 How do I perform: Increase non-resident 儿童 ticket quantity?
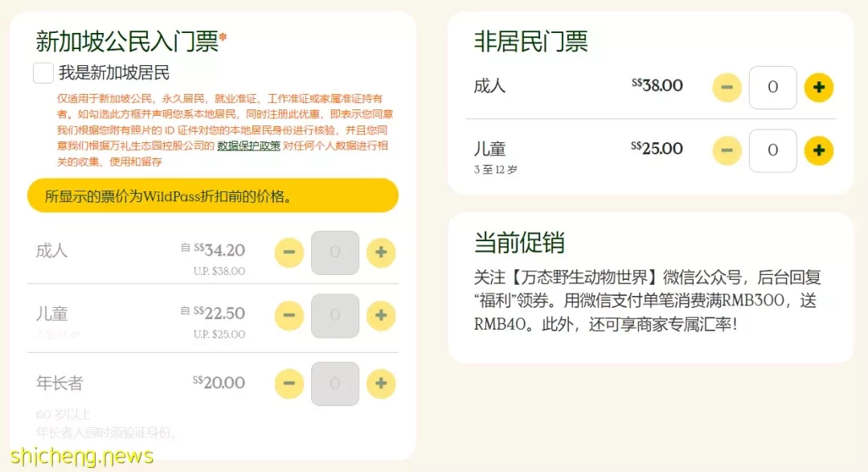(x=819, y=150)
